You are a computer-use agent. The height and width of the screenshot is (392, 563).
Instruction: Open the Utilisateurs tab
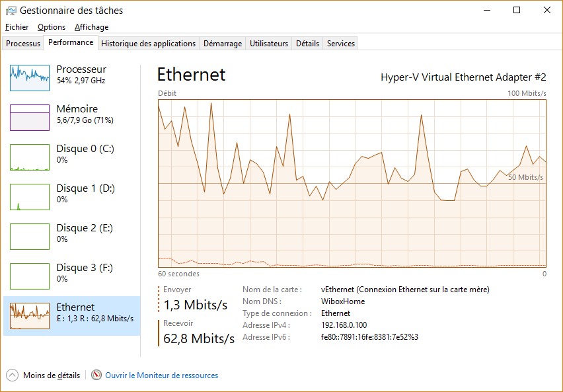coord(269,44)
